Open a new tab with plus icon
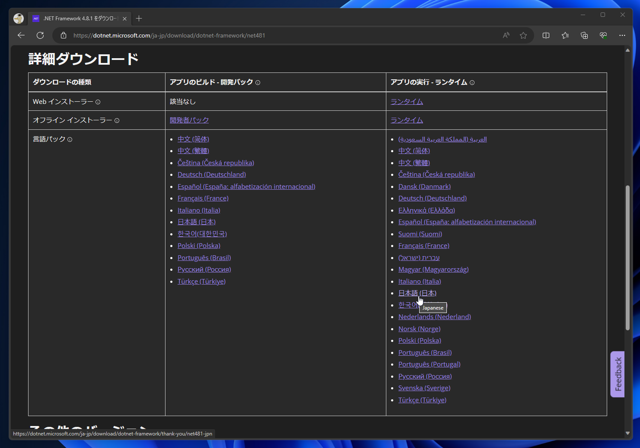The image size is (640, 448). tap(139, 18)
